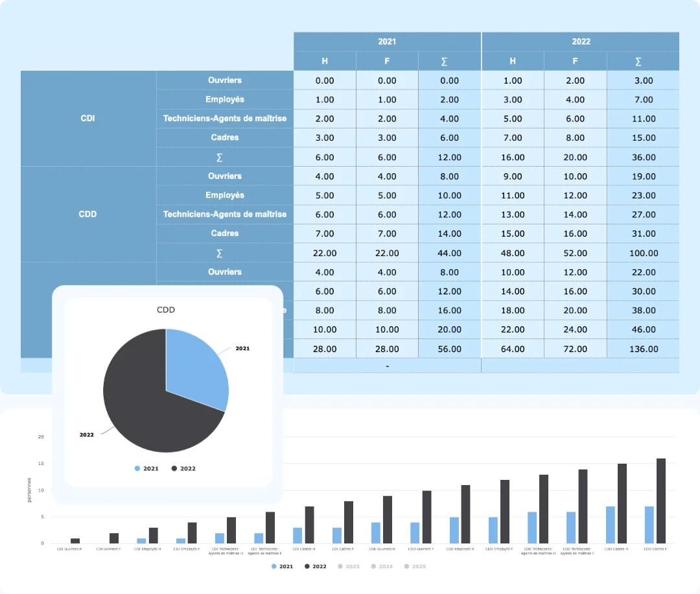
Task: Enable the greyed-out 2024 series legend item
Action: [x=382, y=566]
